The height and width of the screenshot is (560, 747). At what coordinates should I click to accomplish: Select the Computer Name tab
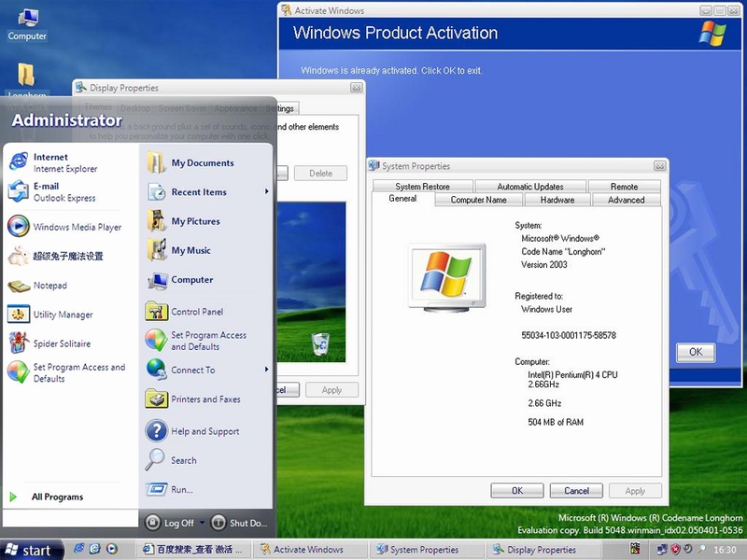(479, 200)
